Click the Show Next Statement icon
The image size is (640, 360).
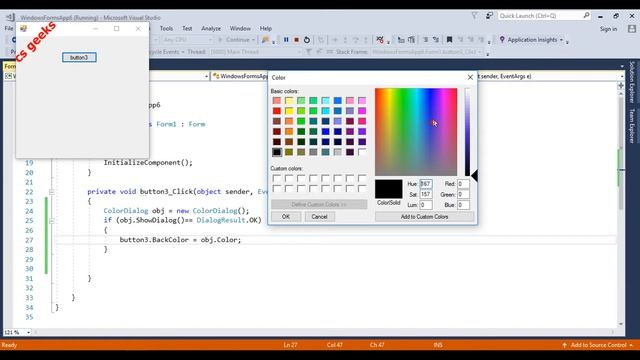coord(335,40)
